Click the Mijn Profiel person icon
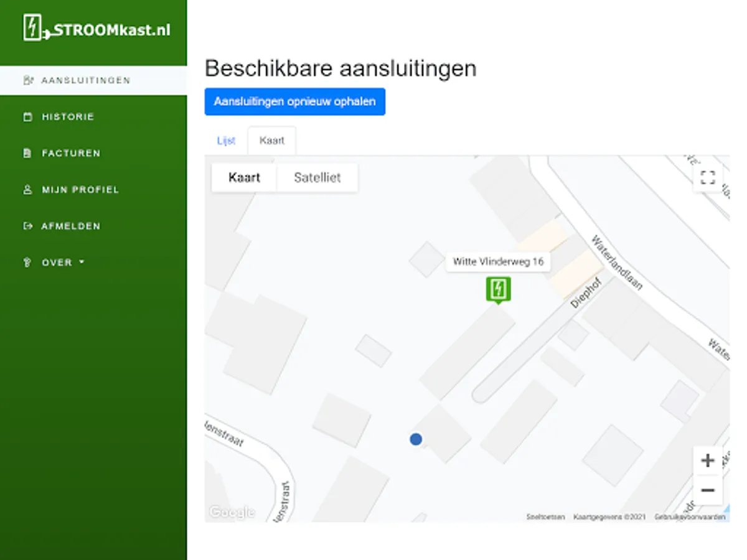The image size is (747, 560). click(x=27, y=190)
